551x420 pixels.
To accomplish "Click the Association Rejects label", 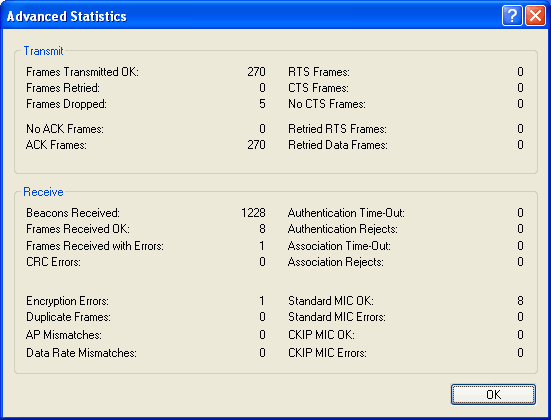I will [x=336, y=262].
